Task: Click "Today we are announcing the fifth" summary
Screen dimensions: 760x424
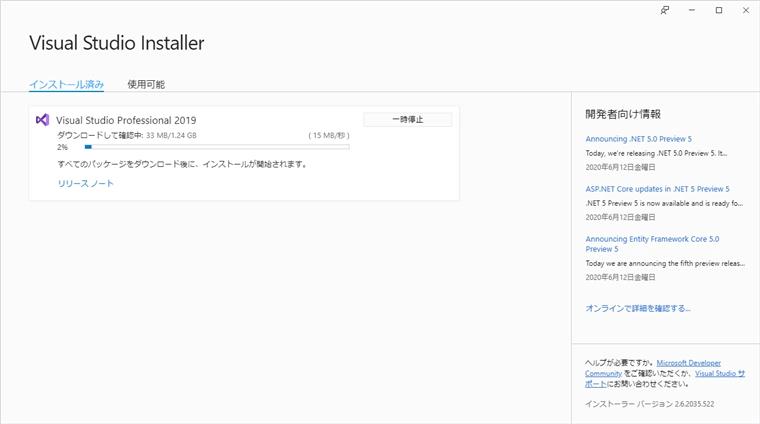Action: 665,264
